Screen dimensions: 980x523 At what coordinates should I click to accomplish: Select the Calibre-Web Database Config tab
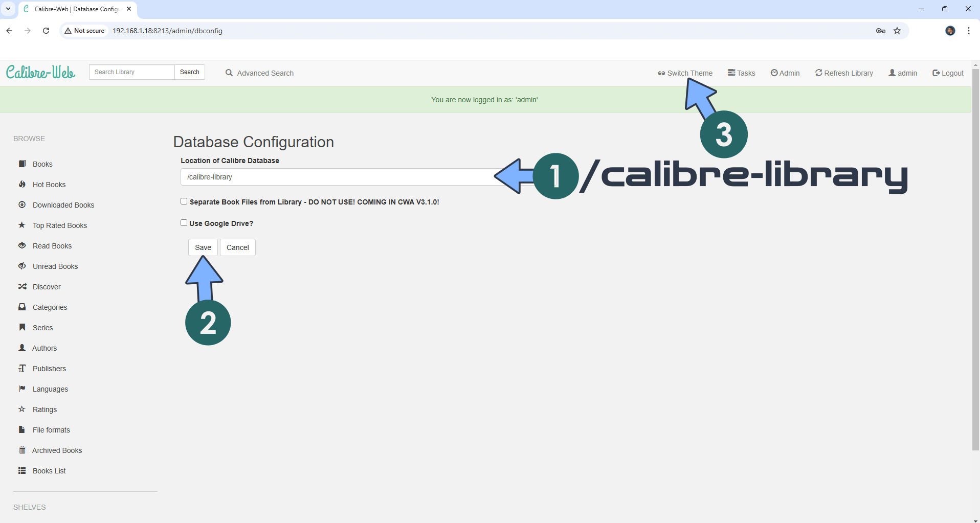pyautogui.click(x=77, y=9)
